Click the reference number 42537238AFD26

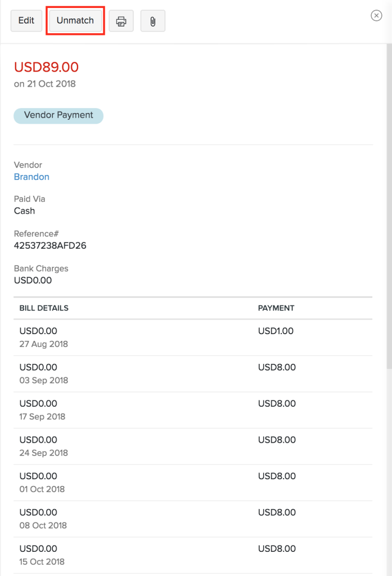(x=50, y=245)
